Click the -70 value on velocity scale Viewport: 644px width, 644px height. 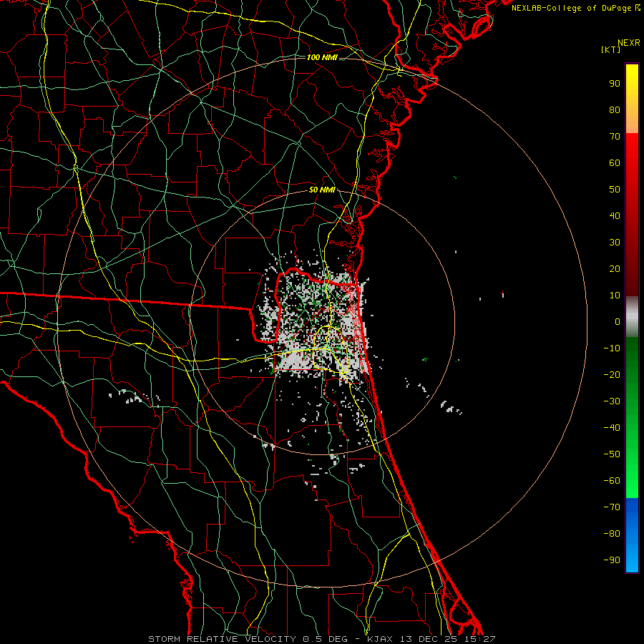point(612,507)
